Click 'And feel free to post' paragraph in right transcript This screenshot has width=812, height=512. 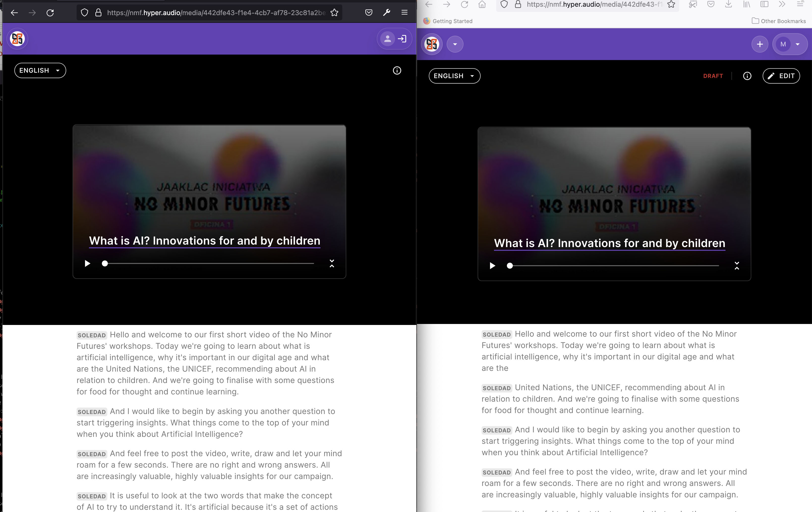point(614,483)
